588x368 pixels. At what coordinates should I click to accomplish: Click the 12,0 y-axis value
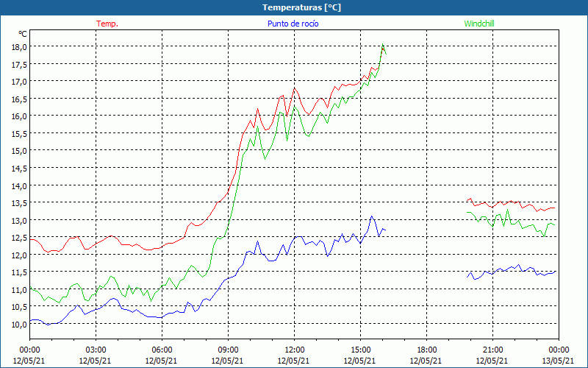pos(19,255)
